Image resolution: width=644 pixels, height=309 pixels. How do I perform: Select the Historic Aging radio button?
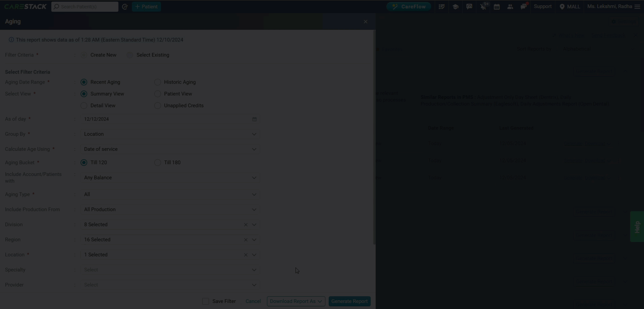(157, 82)
